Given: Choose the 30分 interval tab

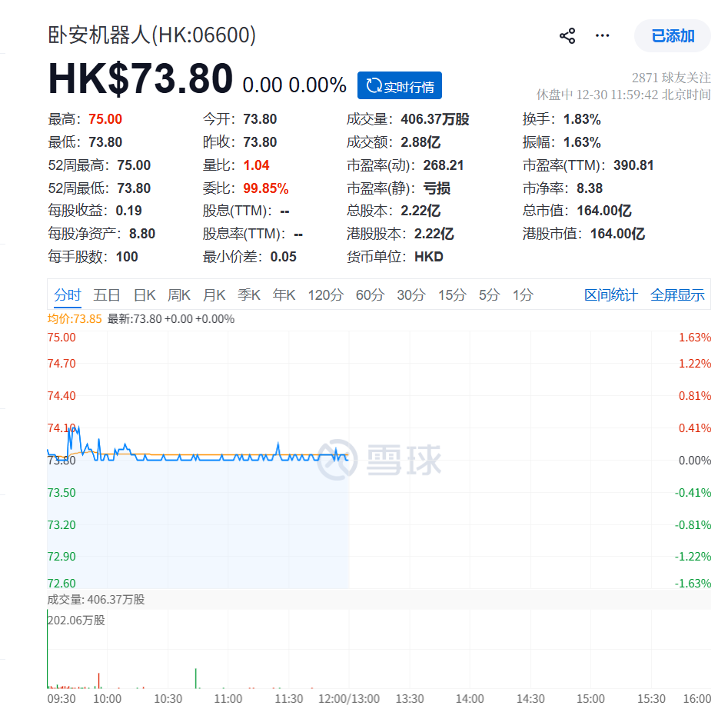Looking at the screenshot, I should coord(411,295).
